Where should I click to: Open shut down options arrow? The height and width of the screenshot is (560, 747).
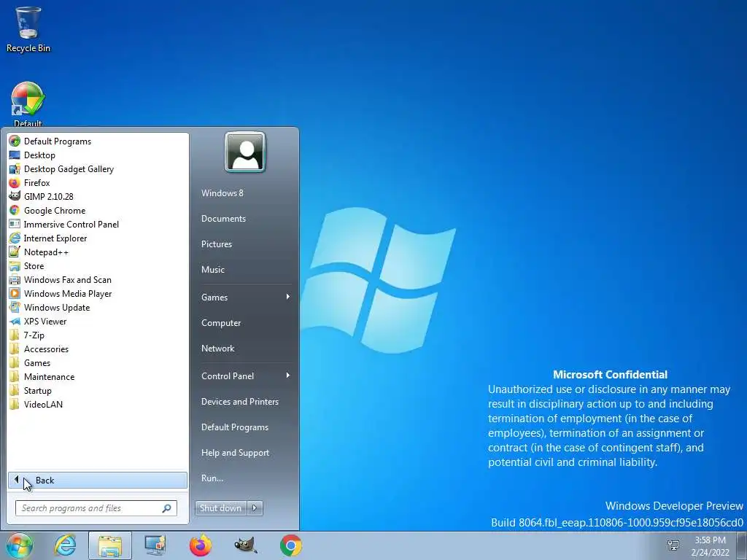click(255, 508)
